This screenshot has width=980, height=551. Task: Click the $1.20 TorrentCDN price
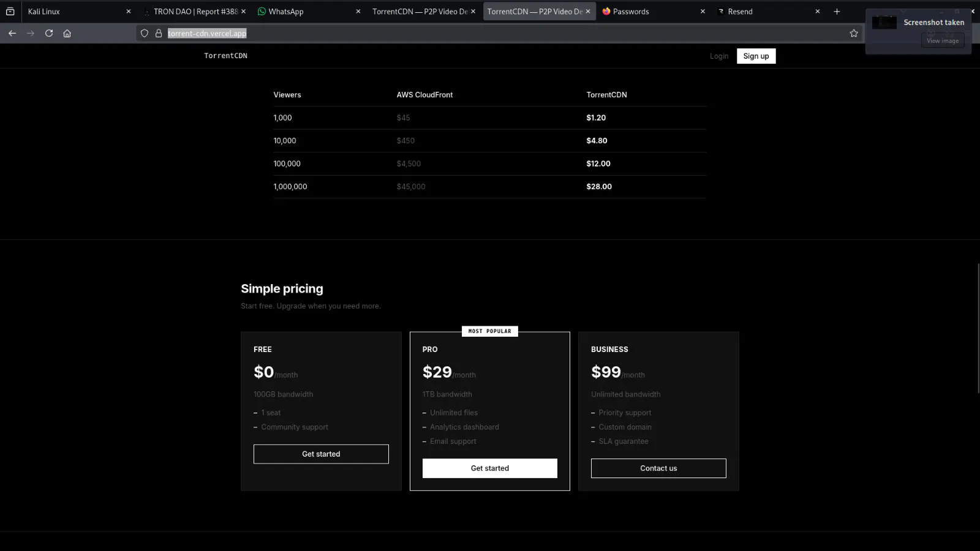(x=596, y=118)
